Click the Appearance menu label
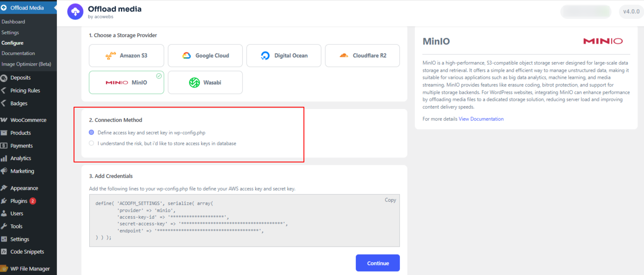 (x=24, y=188)
